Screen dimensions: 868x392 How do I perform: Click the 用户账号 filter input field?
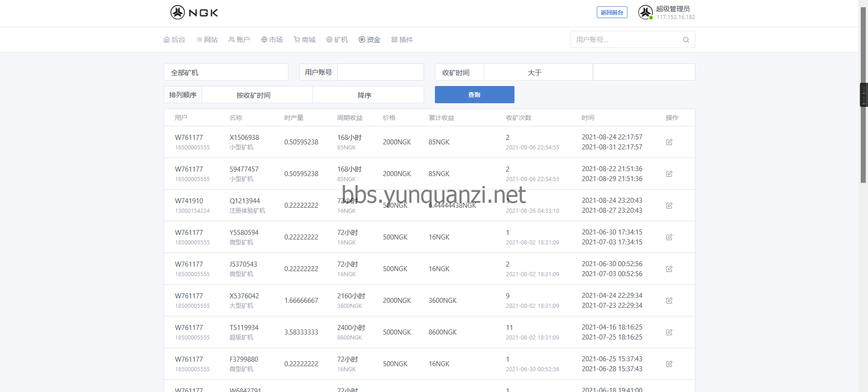(380, 72)
